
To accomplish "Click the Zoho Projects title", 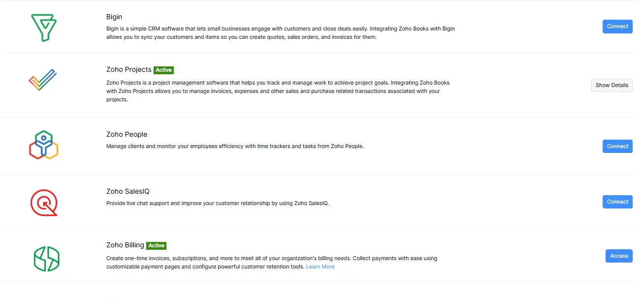I will coord(129,70).
